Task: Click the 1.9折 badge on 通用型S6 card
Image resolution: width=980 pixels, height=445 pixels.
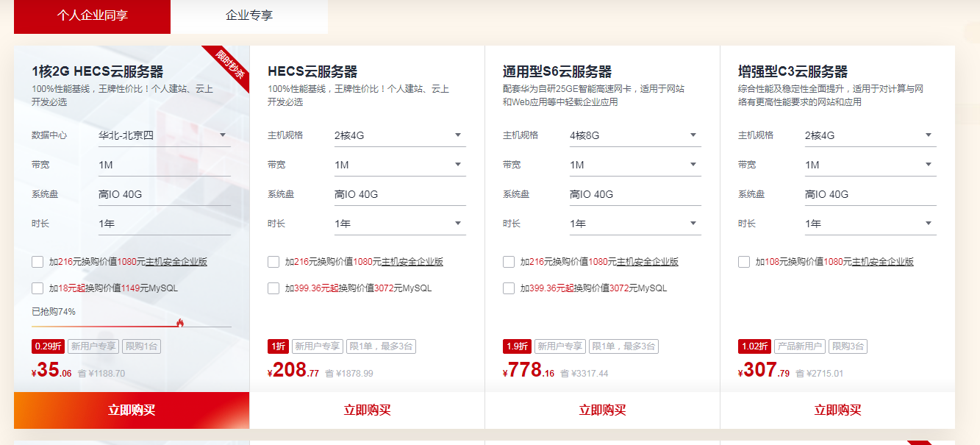Action: 517,346
